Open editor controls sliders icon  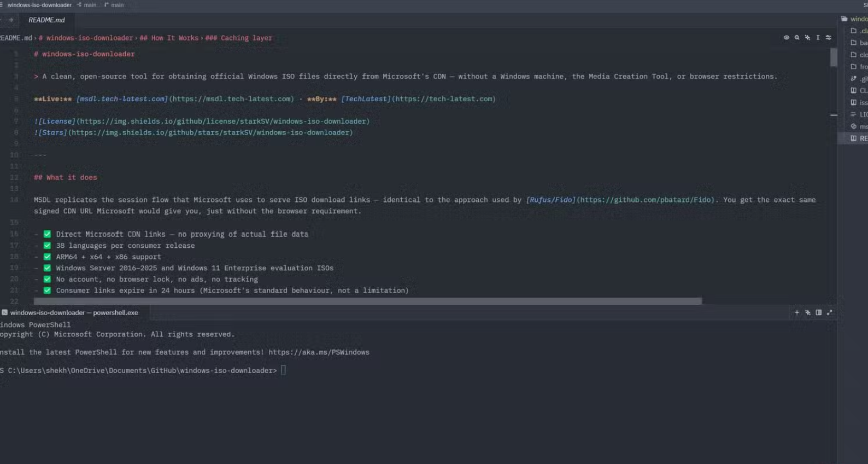pos(829,38)
